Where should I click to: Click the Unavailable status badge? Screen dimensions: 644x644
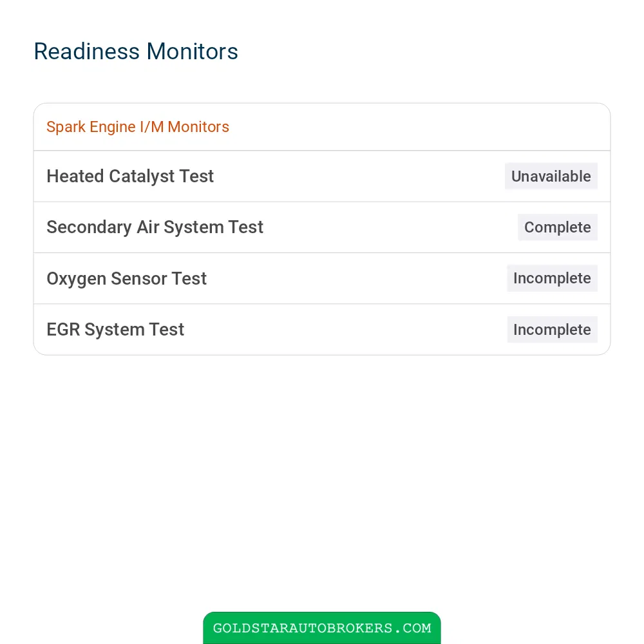point(551,176)
